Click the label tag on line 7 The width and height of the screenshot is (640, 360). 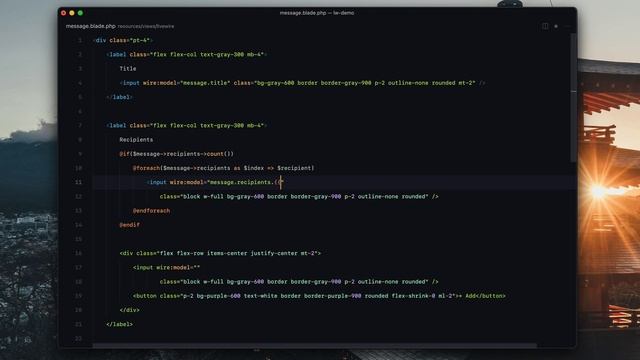pos(186,125)
